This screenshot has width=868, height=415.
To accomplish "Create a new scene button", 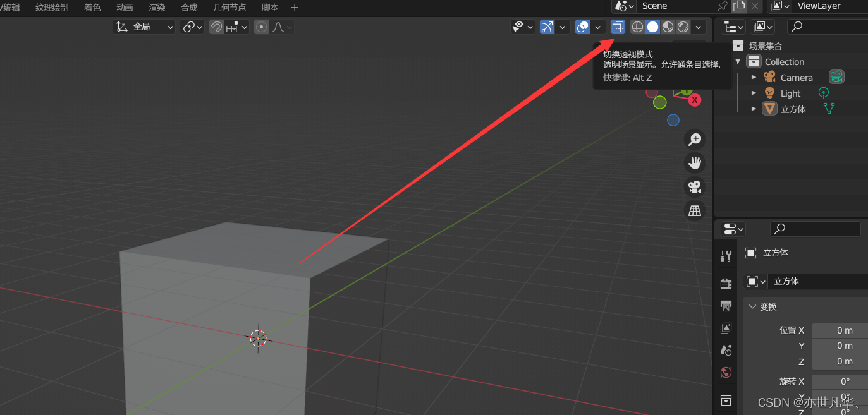I will [738, 6].
